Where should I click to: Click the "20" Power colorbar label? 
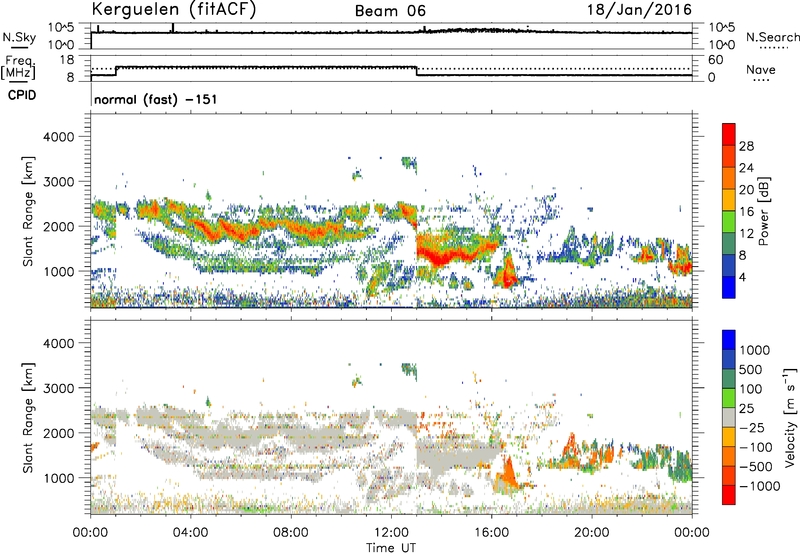[x=746, y=190]
